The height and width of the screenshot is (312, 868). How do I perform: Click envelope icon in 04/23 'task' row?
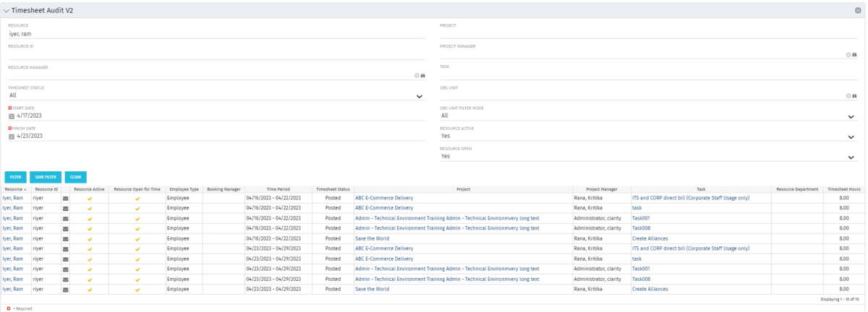point(66,258)
